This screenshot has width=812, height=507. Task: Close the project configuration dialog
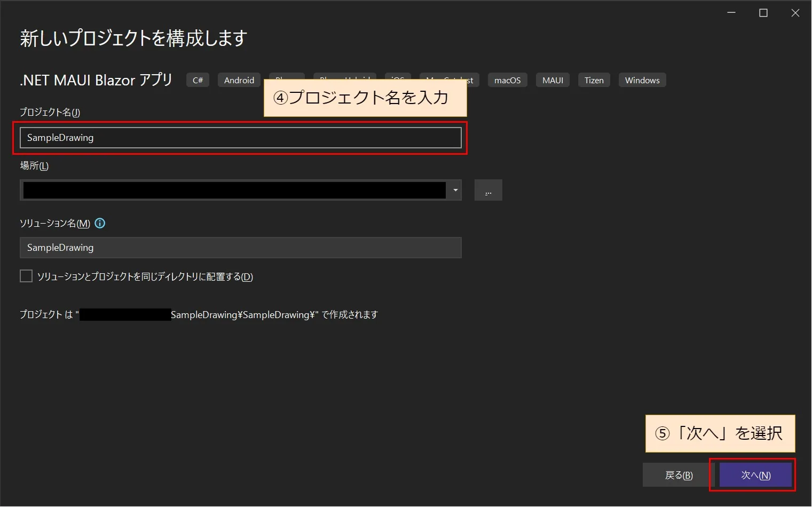795,13
